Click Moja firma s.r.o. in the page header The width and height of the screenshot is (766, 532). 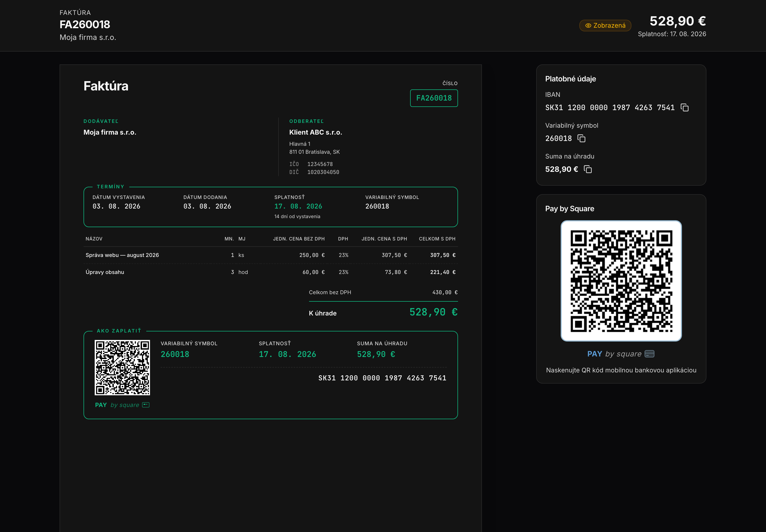[88, 37]
